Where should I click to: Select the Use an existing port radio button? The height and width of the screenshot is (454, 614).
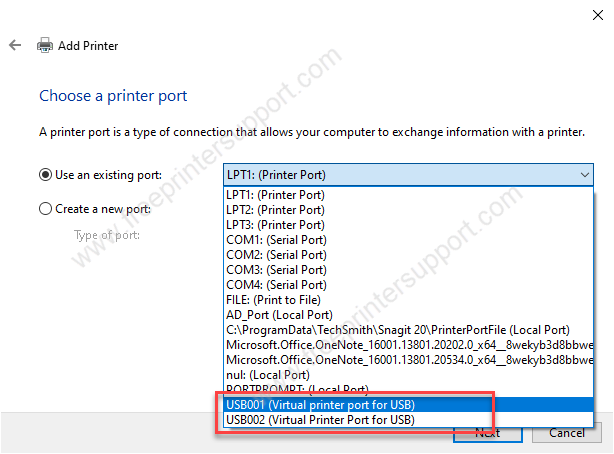(x=45, y=175)
